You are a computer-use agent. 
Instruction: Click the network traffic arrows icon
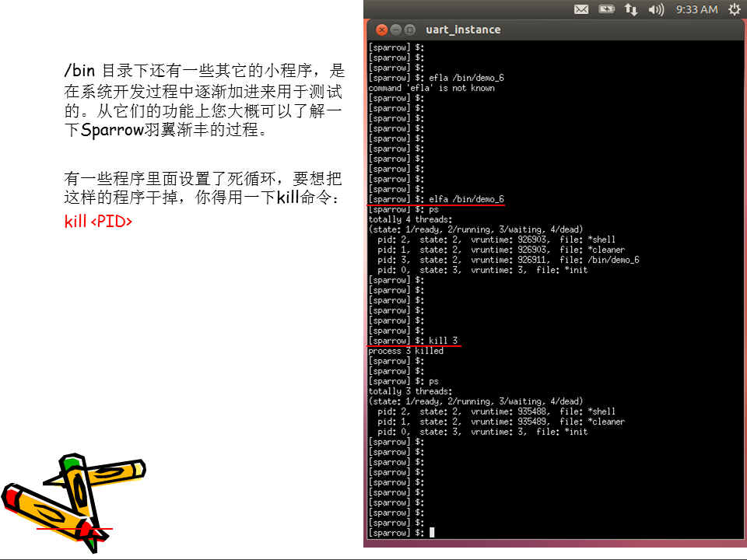click(x=632, y=9)
